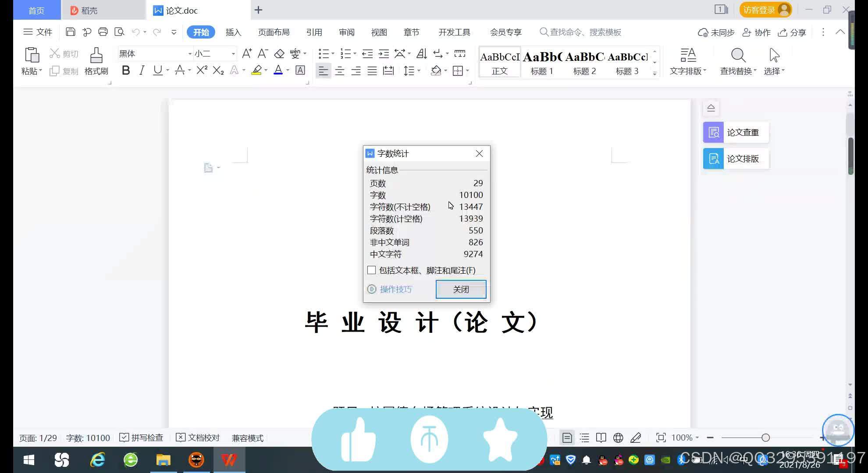Click the Print icon in quick access toolbar

click(103, 32)
